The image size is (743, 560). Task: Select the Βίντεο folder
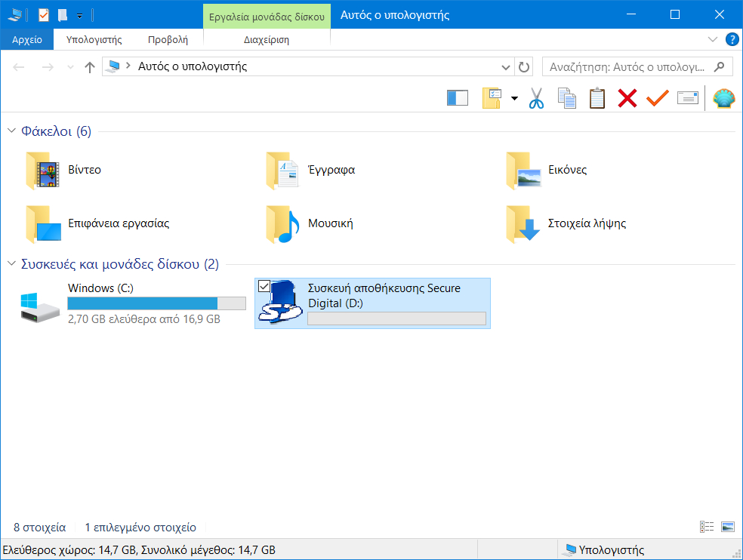pyautogui.click(x=64, y=170)
